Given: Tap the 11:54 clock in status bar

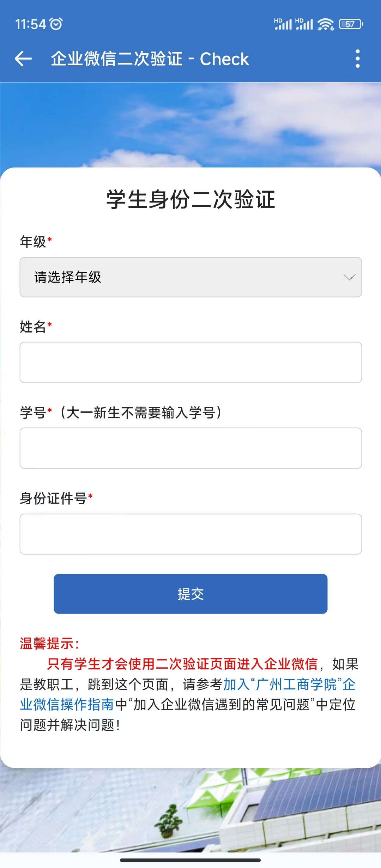Looking at the screenshot, I should click(30, 24).
